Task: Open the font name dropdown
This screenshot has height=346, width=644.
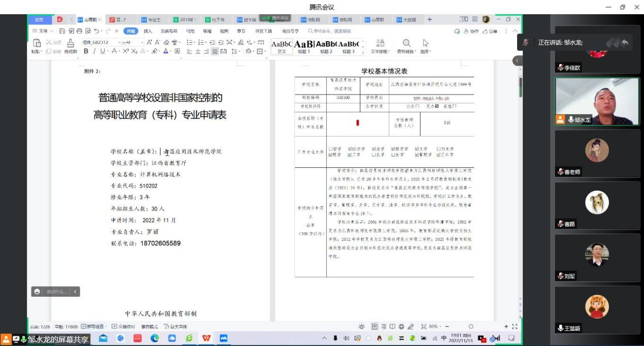Action: [120, 42]
